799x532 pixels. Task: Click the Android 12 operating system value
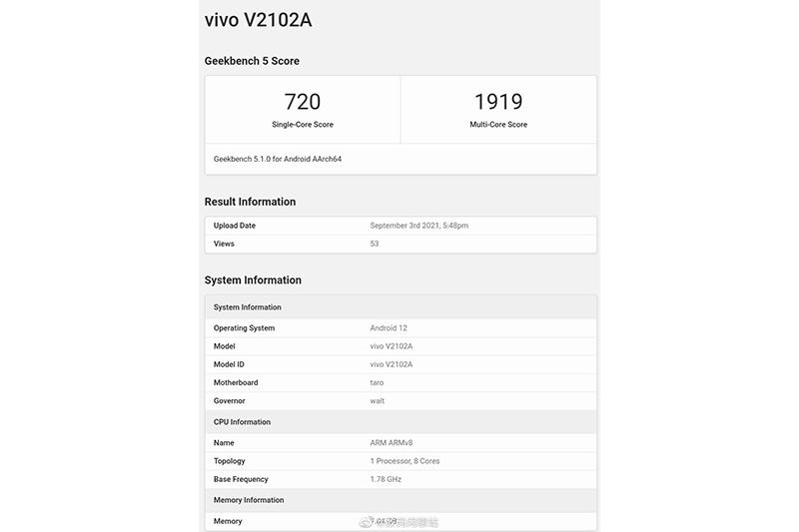tap(389, 328)
